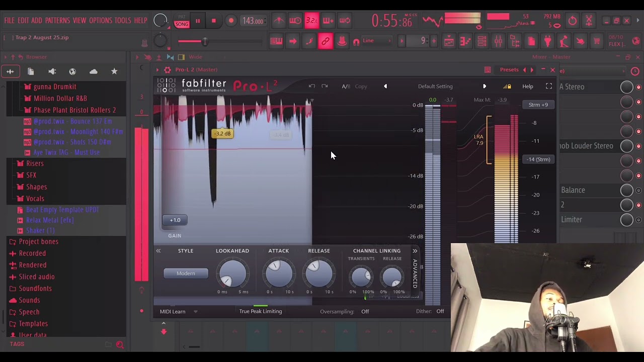Image resolution: width=644 pixels, height=362 pixels.
Task: Select the Strm +9 loudness scale button
Action: [538, 105]
